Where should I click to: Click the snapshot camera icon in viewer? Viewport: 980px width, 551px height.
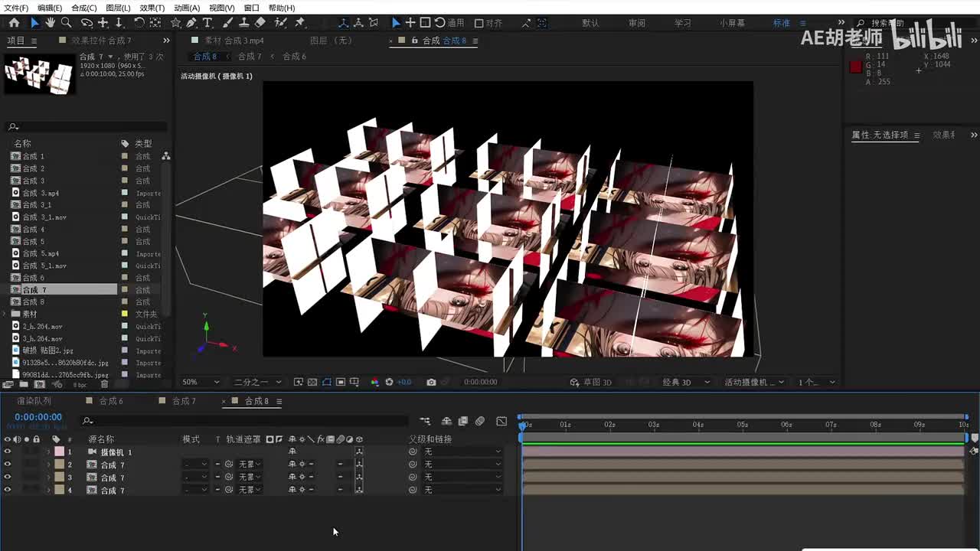[431, 382]
